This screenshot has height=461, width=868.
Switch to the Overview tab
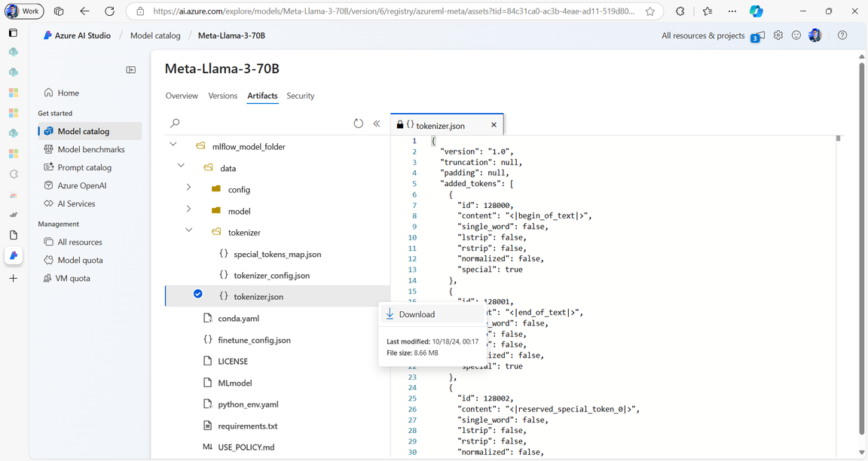pos(182,96)
